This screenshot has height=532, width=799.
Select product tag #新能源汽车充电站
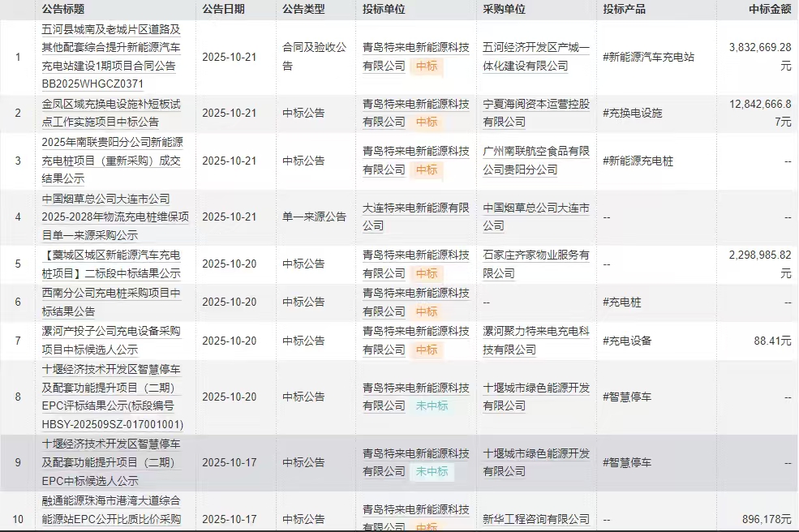[x=648, y=57]
